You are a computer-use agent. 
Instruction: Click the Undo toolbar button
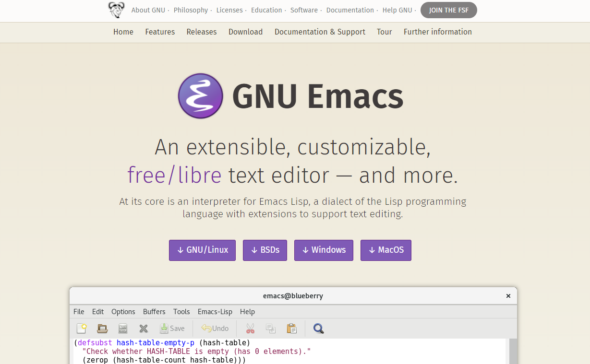coord(215,329)
